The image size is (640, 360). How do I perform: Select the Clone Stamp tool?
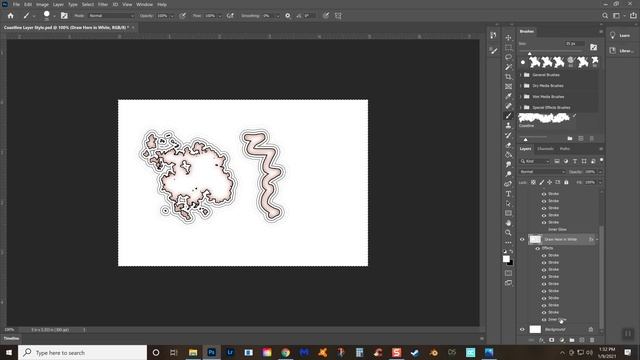[x=508, y=126]
